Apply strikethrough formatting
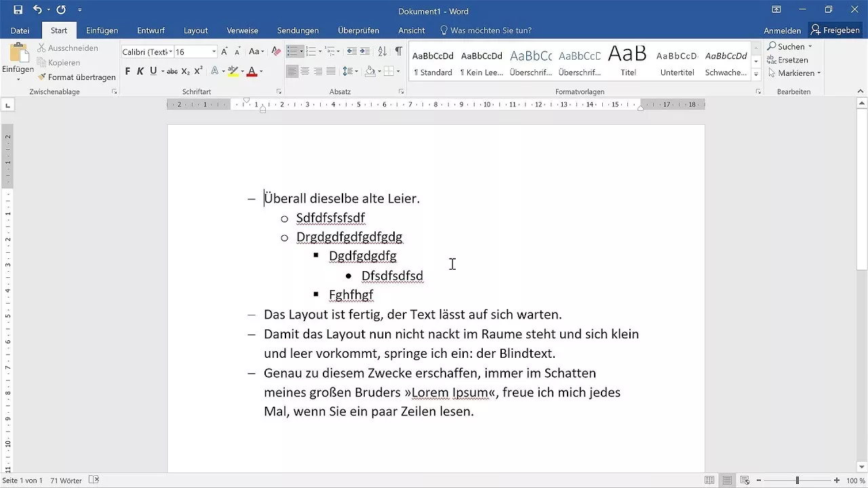 [172, 70]
